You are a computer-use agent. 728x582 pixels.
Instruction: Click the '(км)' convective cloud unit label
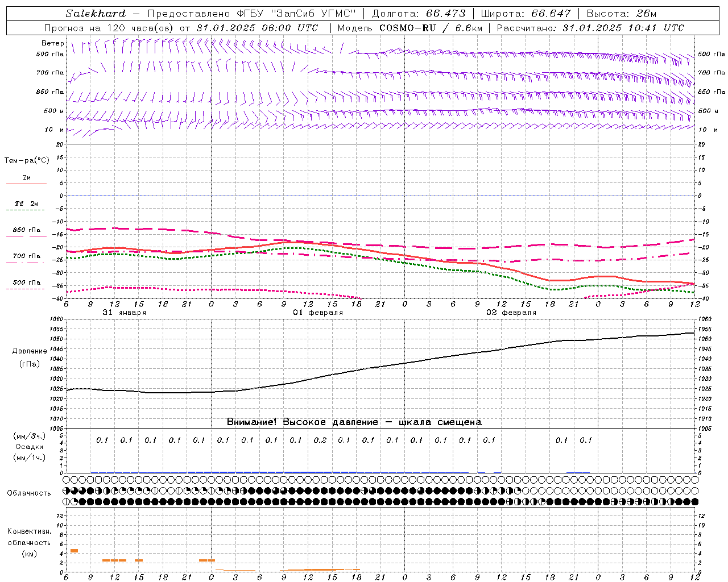(29, 554)
